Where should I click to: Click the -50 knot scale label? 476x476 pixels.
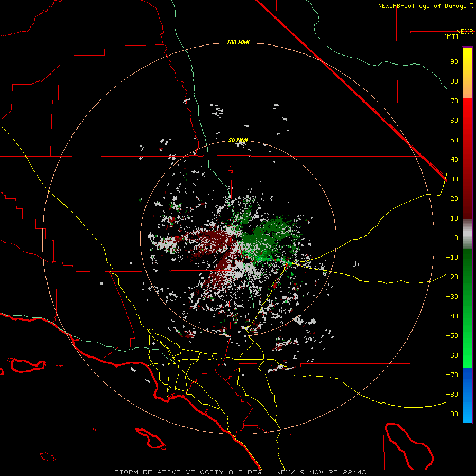[452, 336]
